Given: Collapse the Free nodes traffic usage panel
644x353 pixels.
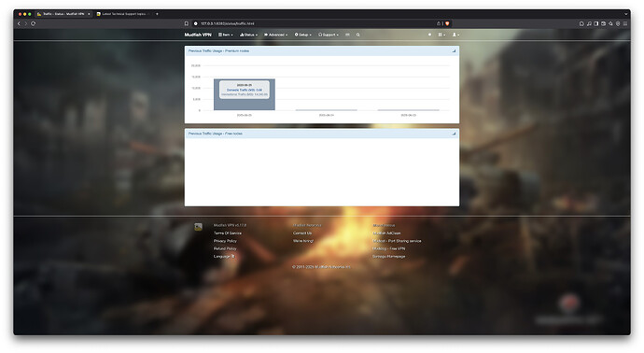Looking at the screenshot, I should click(454, 134).
